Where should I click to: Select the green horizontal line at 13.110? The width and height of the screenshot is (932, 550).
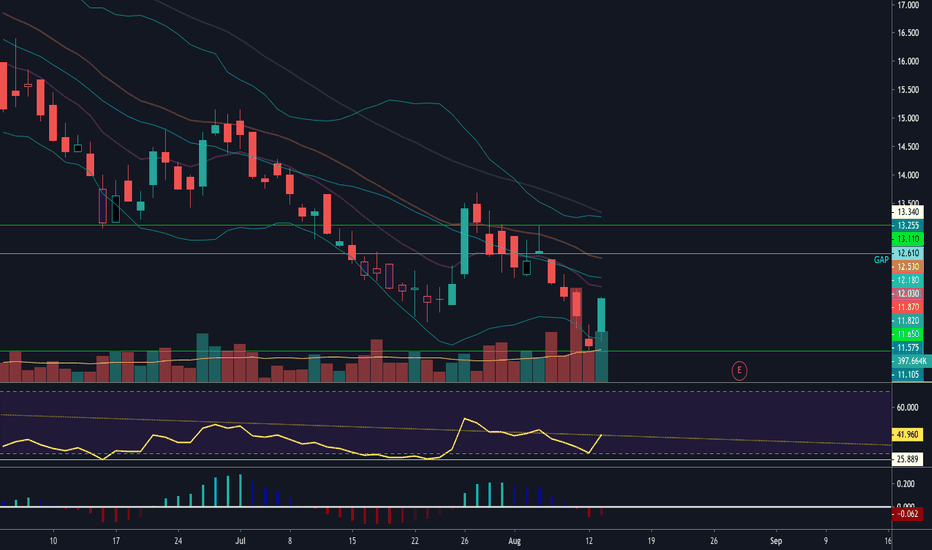446,225
